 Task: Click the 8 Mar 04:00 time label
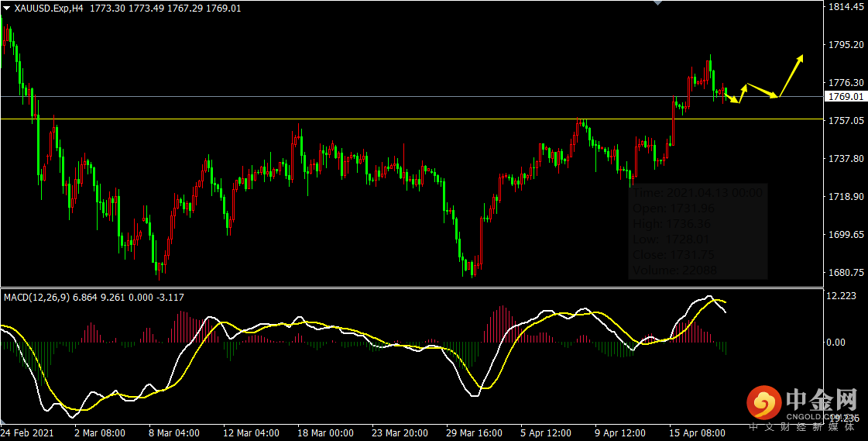[x=175, y=432]
